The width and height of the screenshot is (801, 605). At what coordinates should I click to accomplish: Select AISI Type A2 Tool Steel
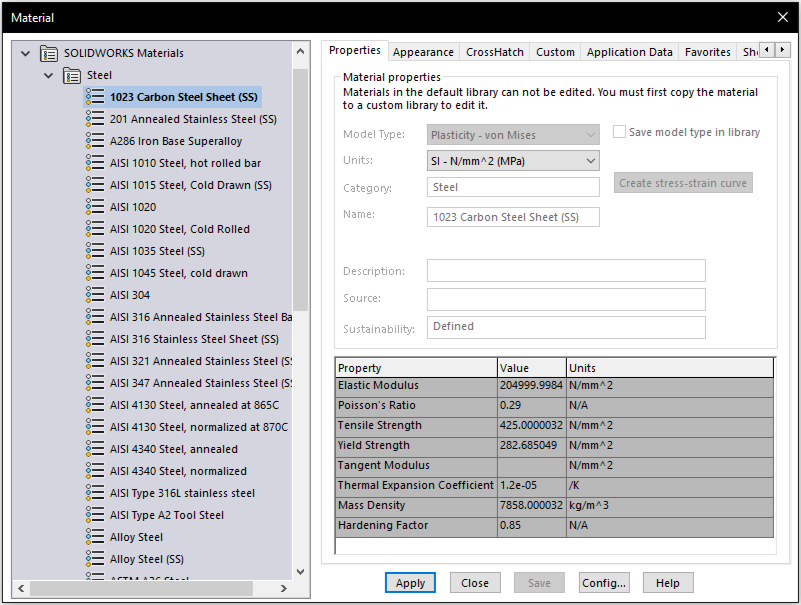167,515
